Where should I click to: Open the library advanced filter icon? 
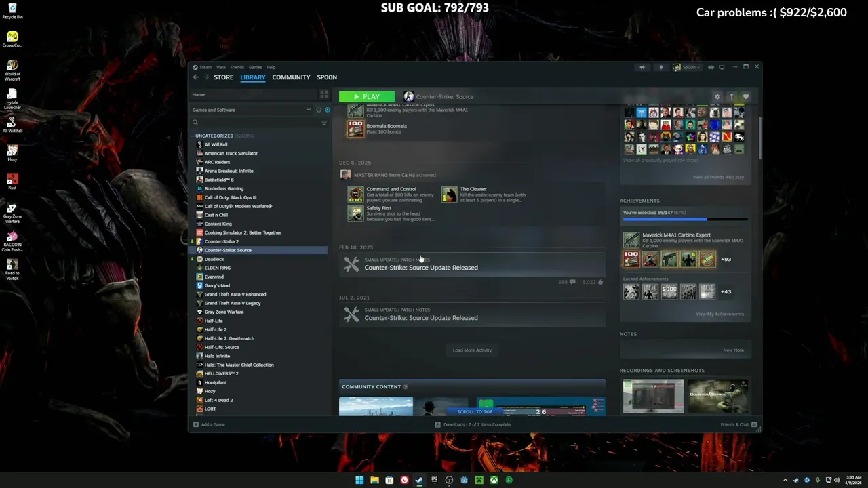(323, 123)
